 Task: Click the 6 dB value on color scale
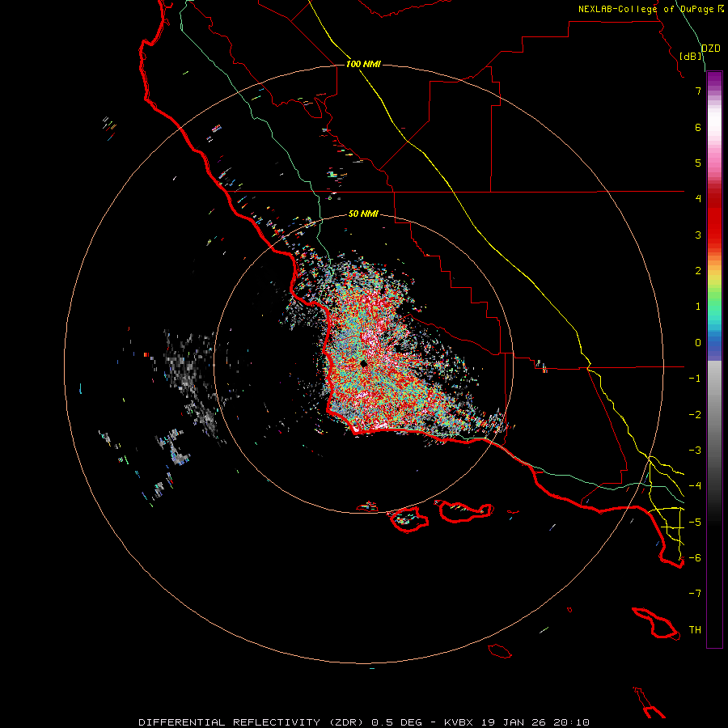tap(698, 127)
